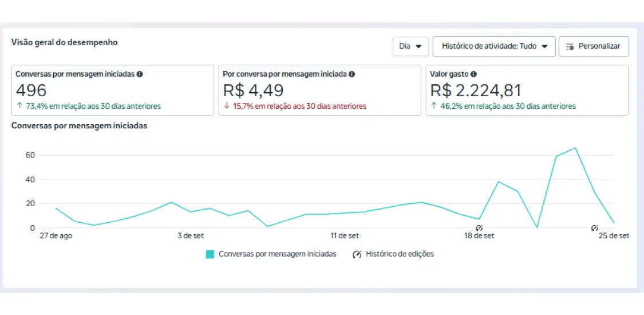
Task: Click the Visão geral do desempenho heading
Action: 64,42
